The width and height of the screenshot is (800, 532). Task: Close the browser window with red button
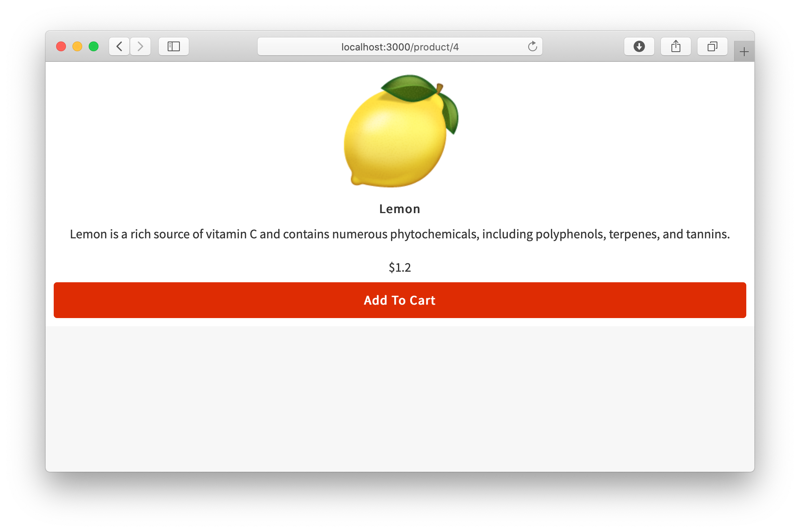61,46
